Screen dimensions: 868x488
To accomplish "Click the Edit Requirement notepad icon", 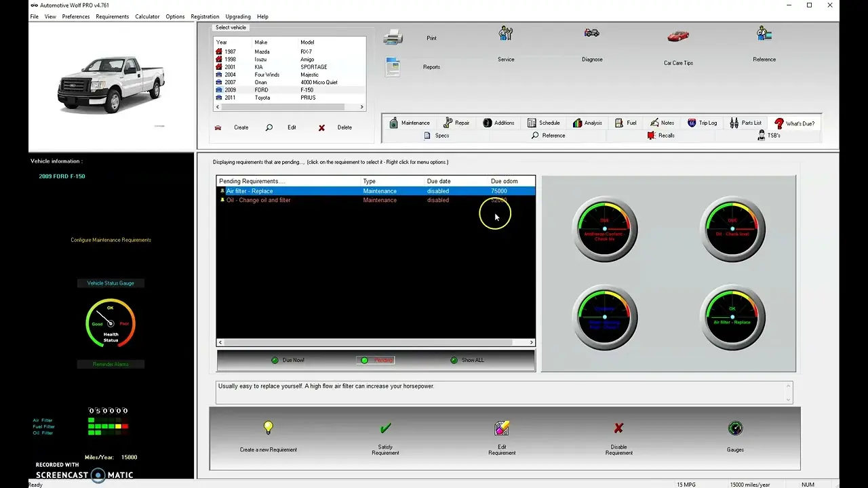I will coord(502,428).
